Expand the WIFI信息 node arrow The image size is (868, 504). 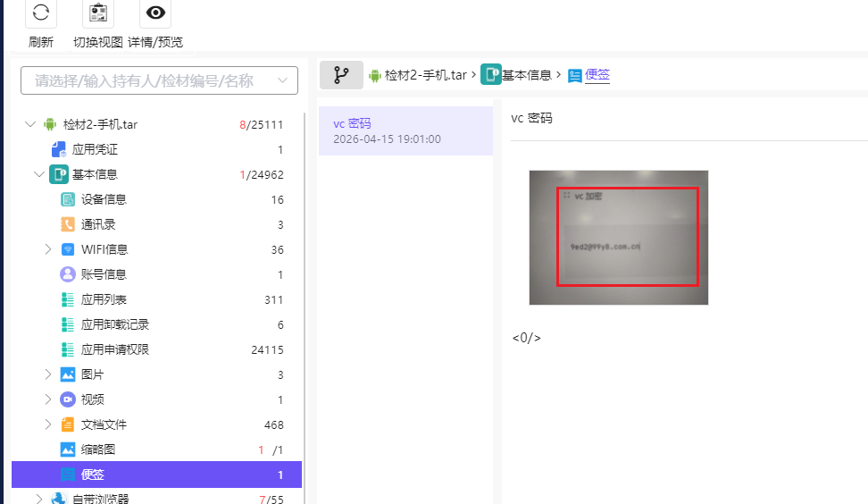click(x=48, y=249)
